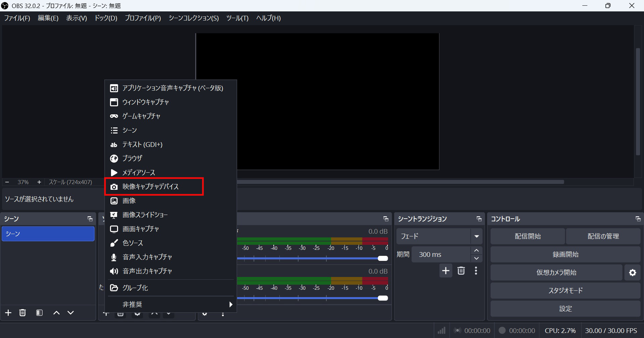Viewport: 644px width, 338px height.
Task: Add a scene with the plus icon
Action: (8, 313)
